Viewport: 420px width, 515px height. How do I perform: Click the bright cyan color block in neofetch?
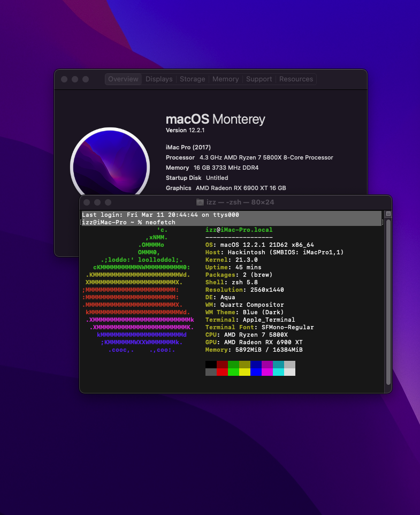(x=278, y=372)
